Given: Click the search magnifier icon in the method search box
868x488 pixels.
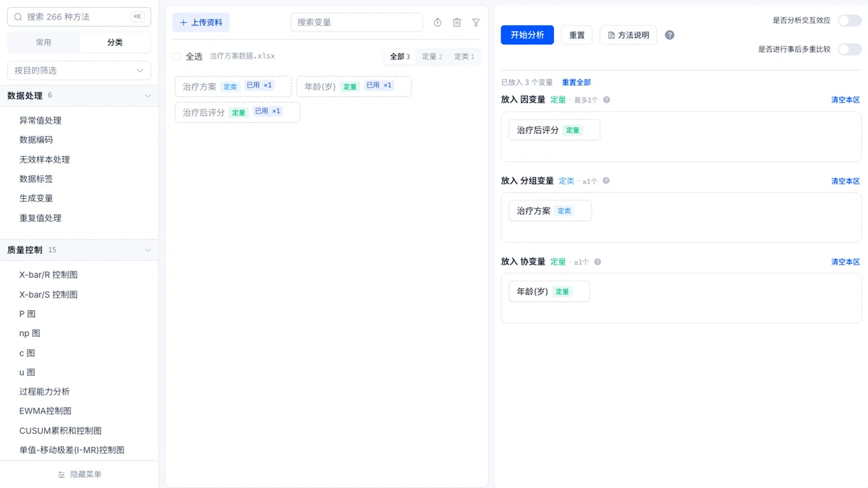Looking at the screenshot, I should (17, 16).
